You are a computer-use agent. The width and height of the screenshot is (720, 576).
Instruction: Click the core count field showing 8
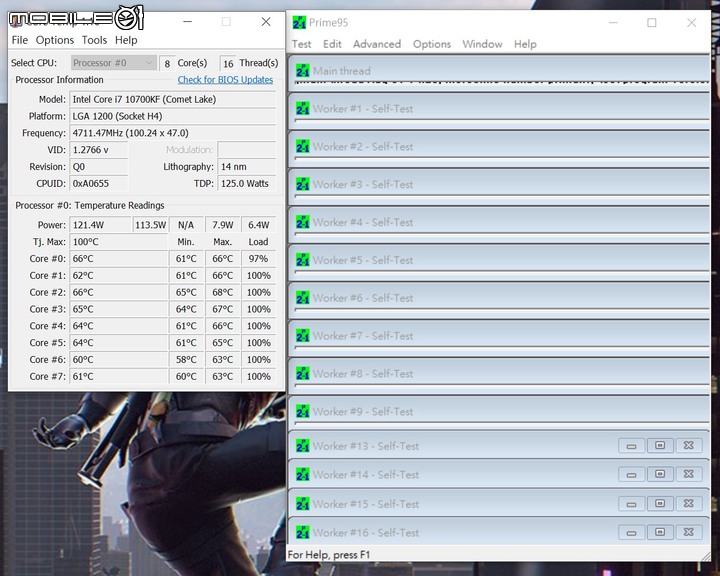click(167, 63)
